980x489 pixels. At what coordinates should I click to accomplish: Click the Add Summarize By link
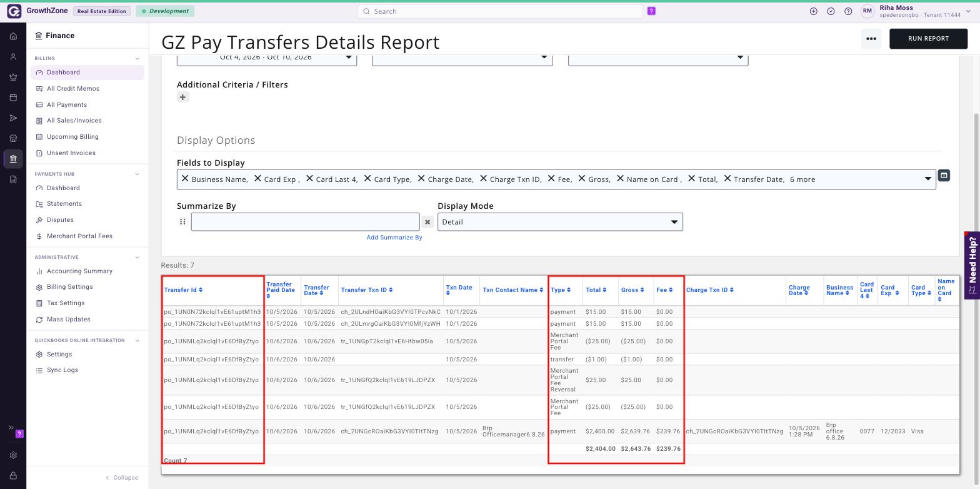pos(394,238)
